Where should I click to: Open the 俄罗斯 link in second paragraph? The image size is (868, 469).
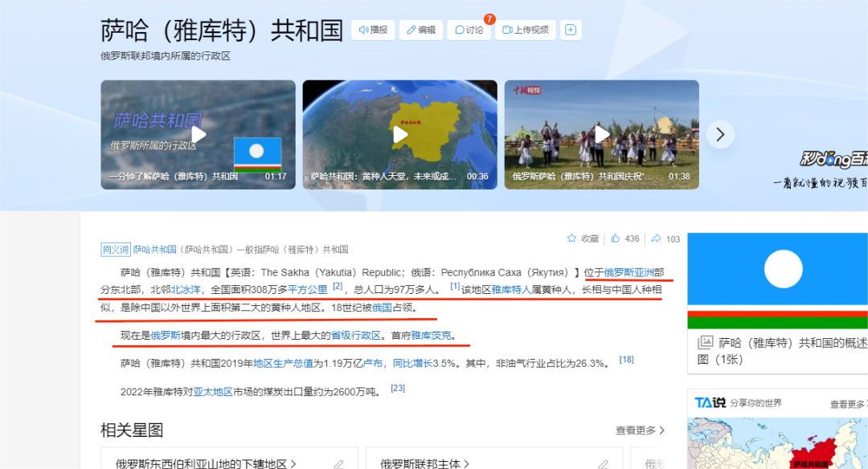(x=166, y=335)
